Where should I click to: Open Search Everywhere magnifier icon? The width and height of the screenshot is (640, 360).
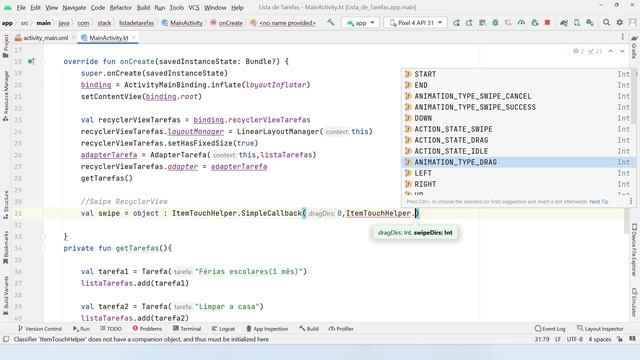click(x=607, y=23)
